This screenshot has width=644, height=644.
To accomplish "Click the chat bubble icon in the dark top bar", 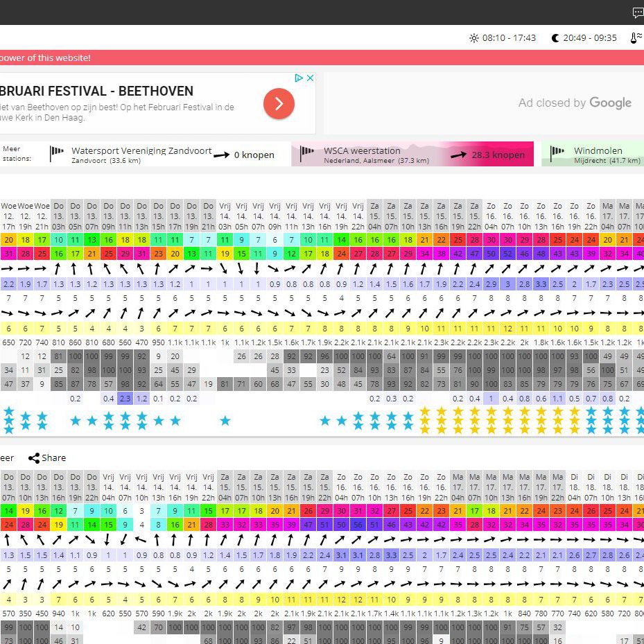I will 638,12.
